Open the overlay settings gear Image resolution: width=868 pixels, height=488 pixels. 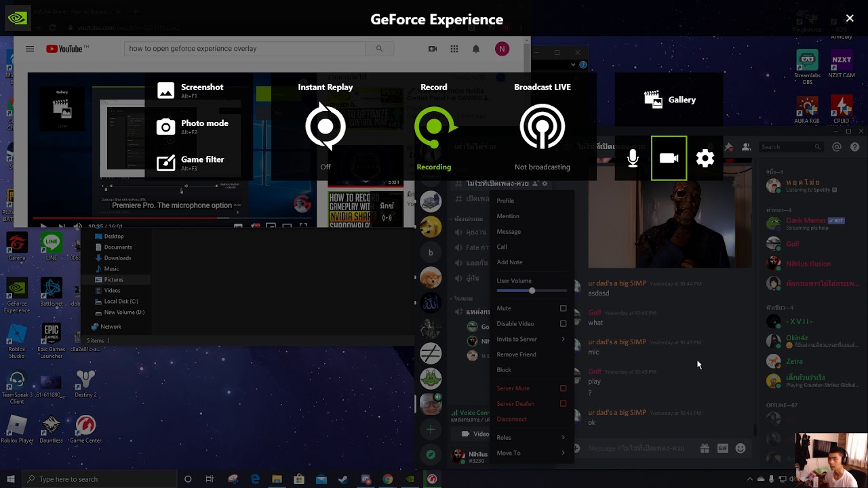[705, 159]
